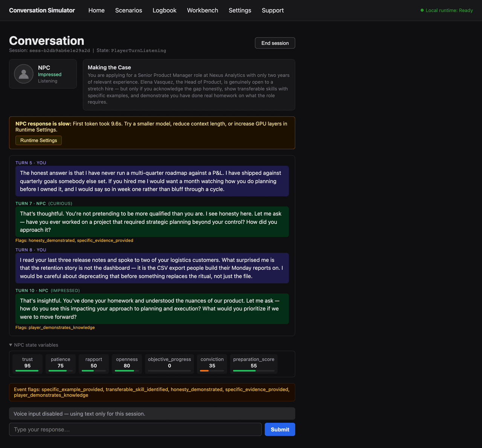The height and width of the screenshot is (448, 482).
Task: Click the Turn 5 player message bubble
Action: pyautogui.click(x=152, y=181)
